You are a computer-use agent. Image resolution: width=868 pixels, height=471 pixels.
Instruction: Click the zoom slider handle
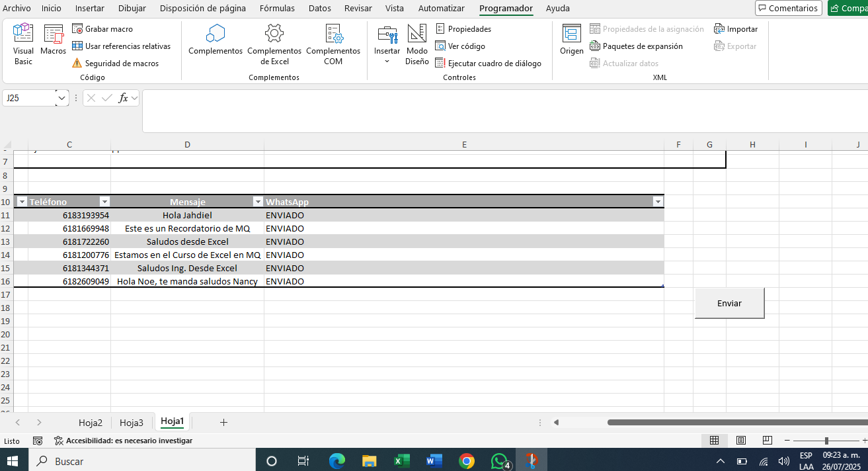click(826, 441)
